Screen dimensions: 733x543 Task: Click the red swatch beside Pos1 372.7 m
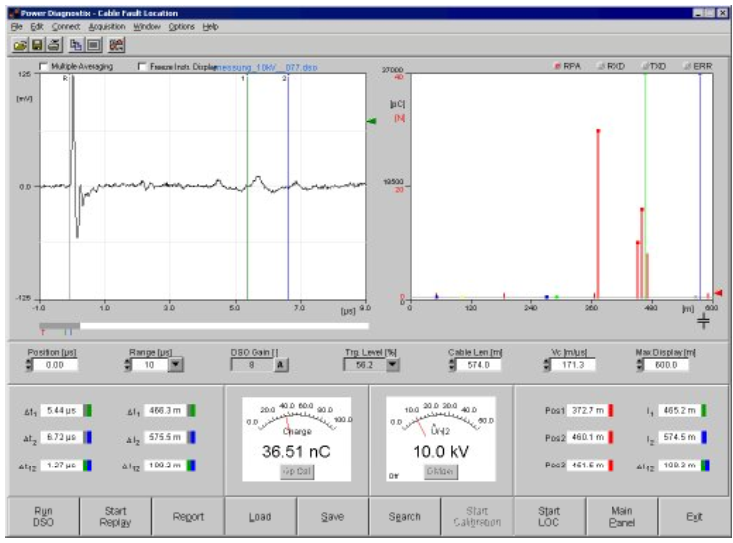611,410
